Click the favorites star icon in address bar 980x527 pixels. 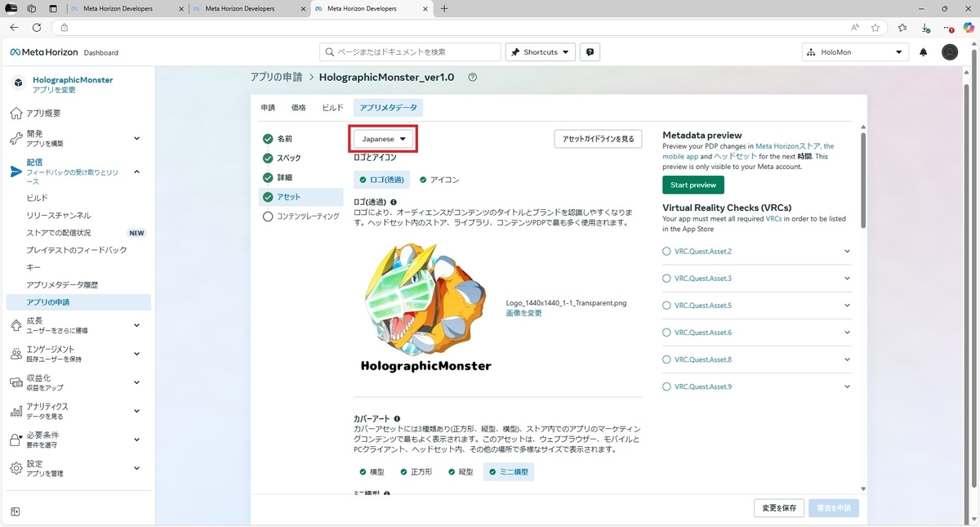[875, 27]
